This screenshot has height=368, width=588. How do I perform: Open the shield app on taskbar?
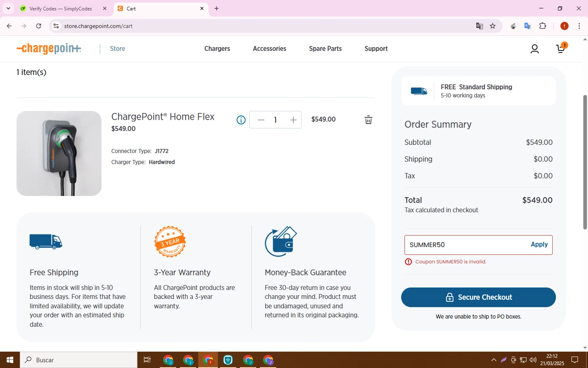click(228, 360)
